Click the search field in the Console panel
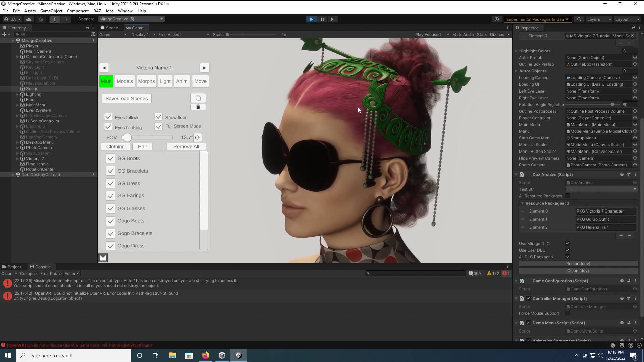The height and width of the screenshot is (362, 644). pos(416,273)
